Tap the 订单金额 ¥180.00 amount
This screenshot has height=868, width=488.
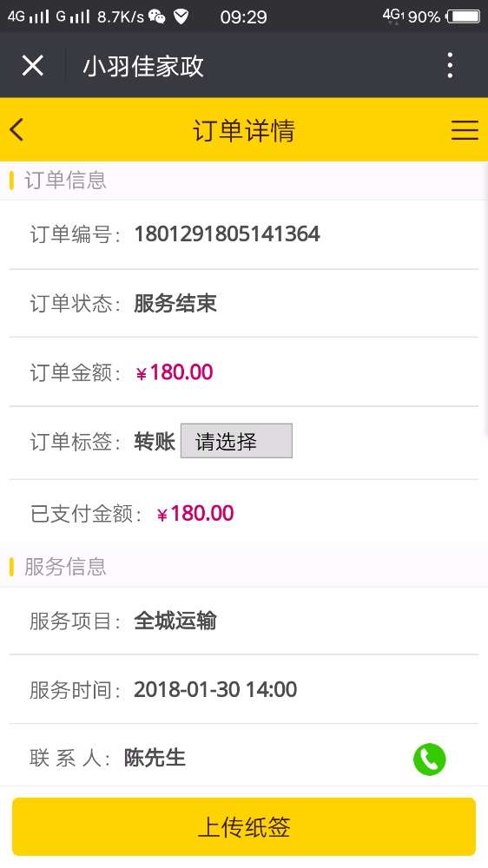tap(175, 372)
